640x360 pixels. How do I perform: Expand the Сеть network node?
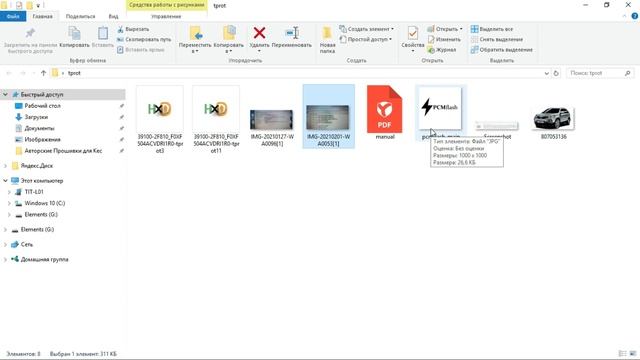click(x=5, y=244)
